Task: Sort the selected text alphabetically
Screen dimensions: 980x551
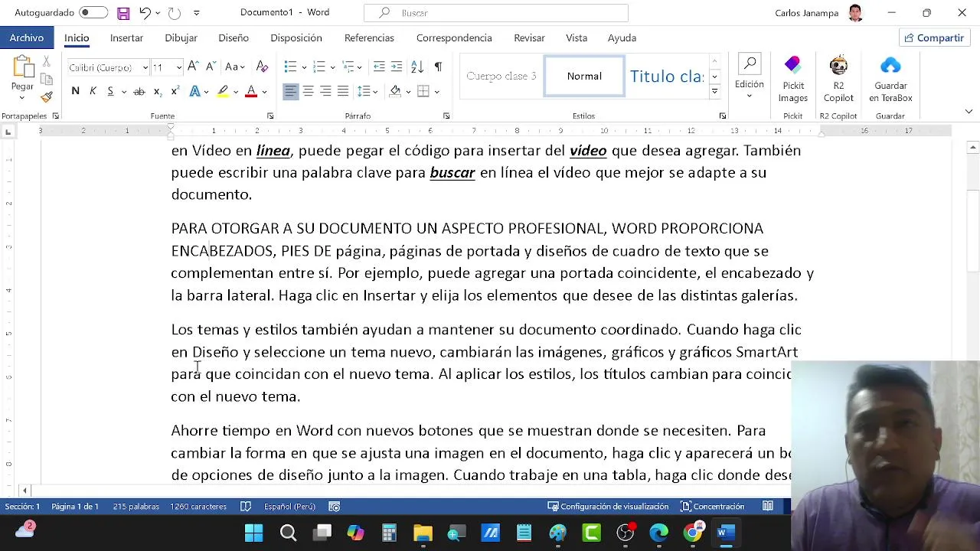Action: (417, 67)
